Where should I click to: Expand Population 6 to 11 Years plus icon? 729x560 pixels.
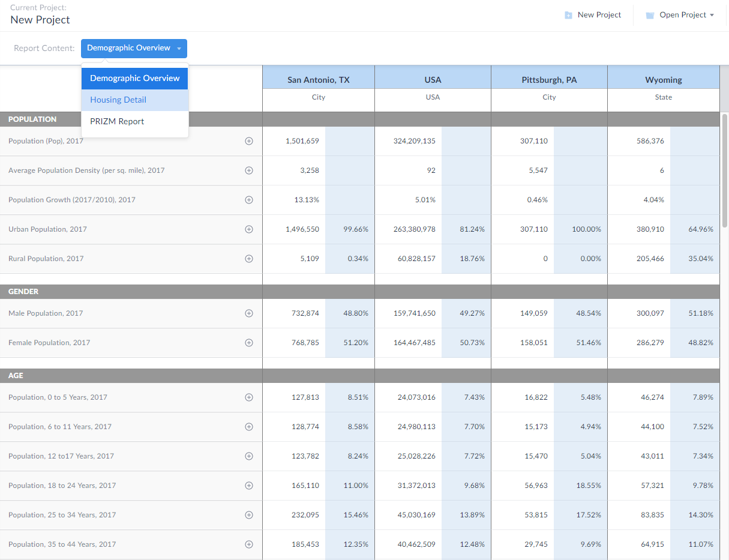tap(249, 427)
